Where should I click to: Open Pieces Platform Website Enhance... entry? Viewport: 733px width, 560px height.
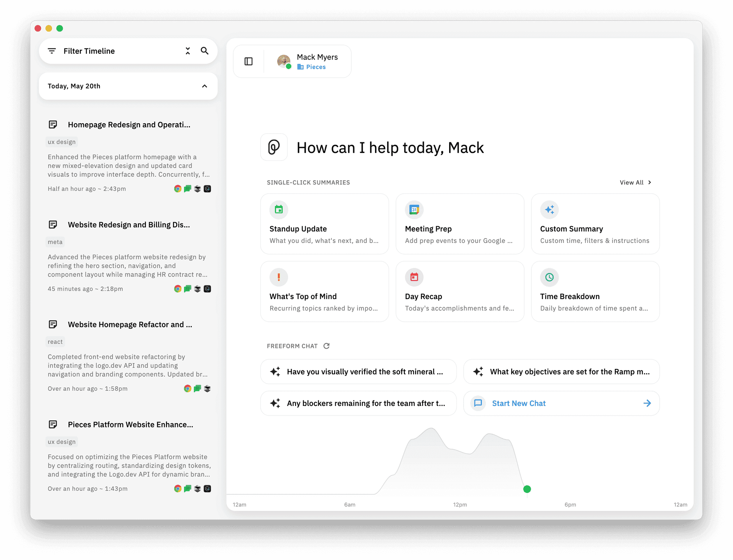130,425
